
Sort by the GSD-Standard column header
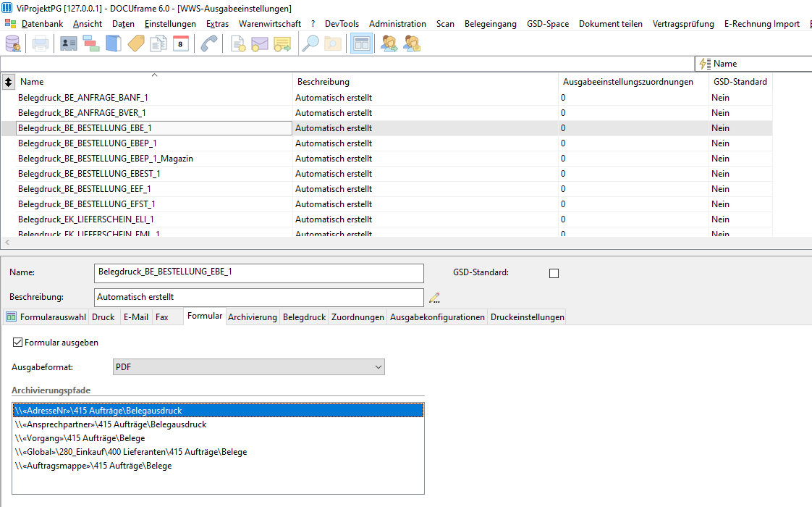pyautogui.click(x=740, y=82)
